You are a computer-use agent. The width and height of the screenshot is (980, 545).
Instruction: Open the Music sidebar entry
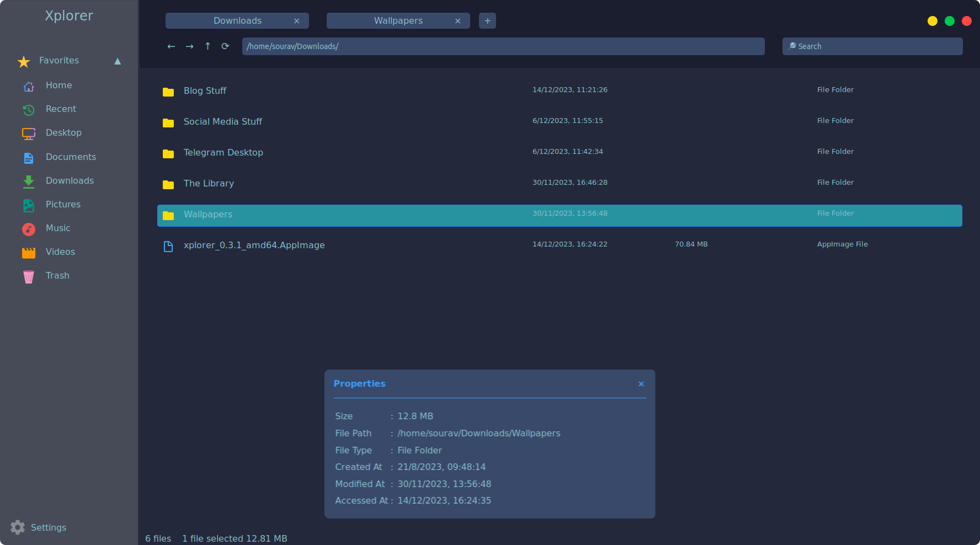pyautogui.click(x=57, y=228)
